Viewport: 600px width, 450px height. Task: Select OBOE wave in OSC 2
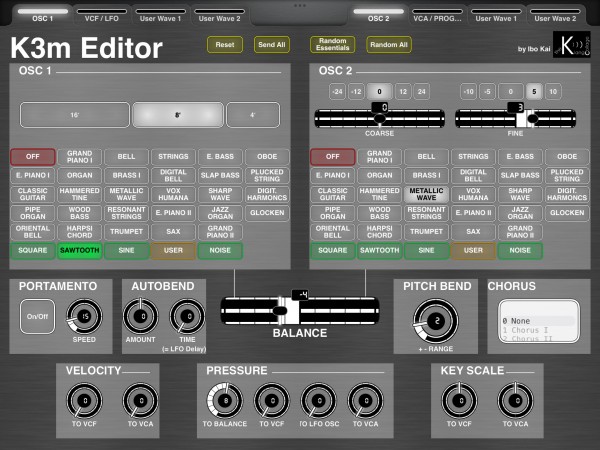pyautogui.click(x=567, y=157)
